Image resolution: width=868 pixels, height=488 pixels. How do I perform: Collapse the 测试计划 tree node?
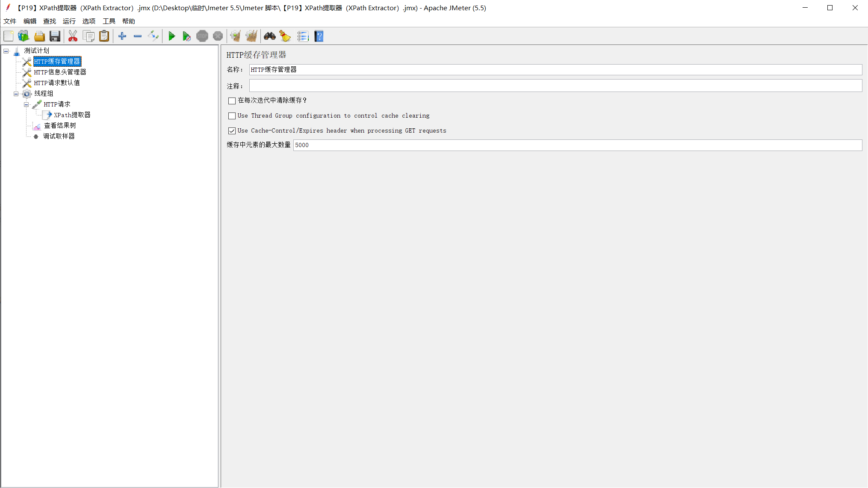pos(6,50)
